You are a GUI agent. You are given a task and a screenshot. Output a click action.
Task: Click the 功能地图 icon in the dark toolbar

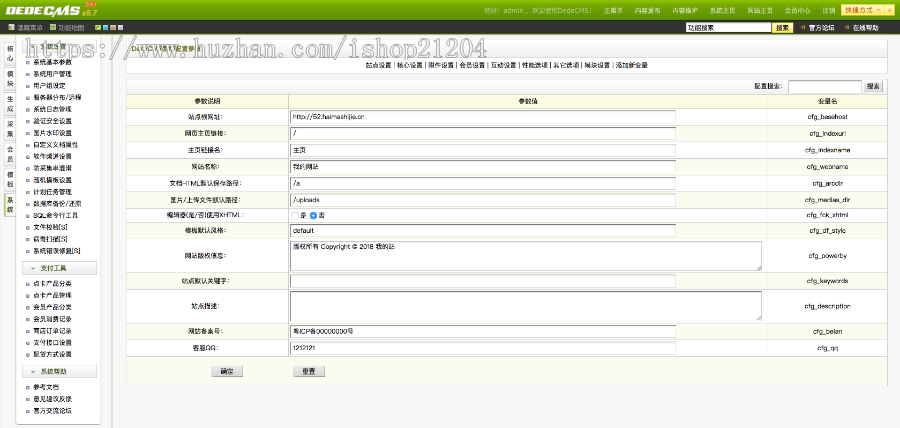coord(53,27)
